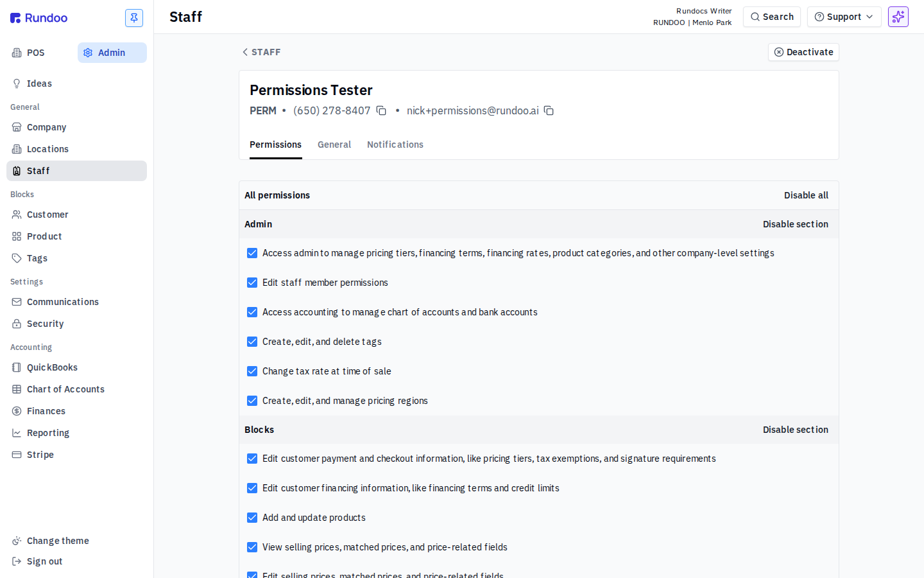Uncheck Create, edit, manage pricing regions
This screenshot has height=578, width=924.
(x=252, y=401)
